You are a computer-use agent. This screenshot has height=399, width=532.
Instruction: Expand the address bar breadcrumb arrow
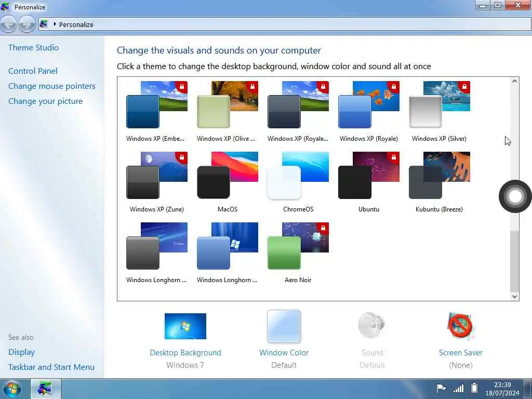54,24
